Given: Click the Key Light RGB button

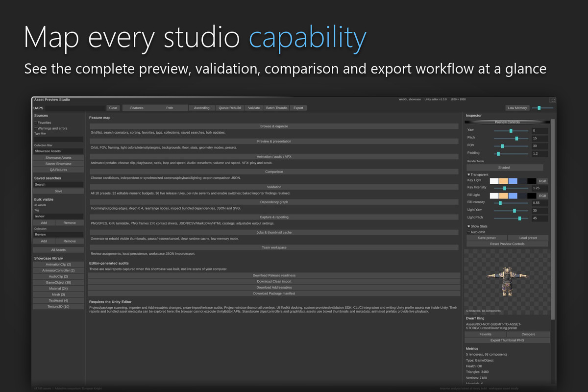Looking at the screenshot, I should tap(542, 181).
